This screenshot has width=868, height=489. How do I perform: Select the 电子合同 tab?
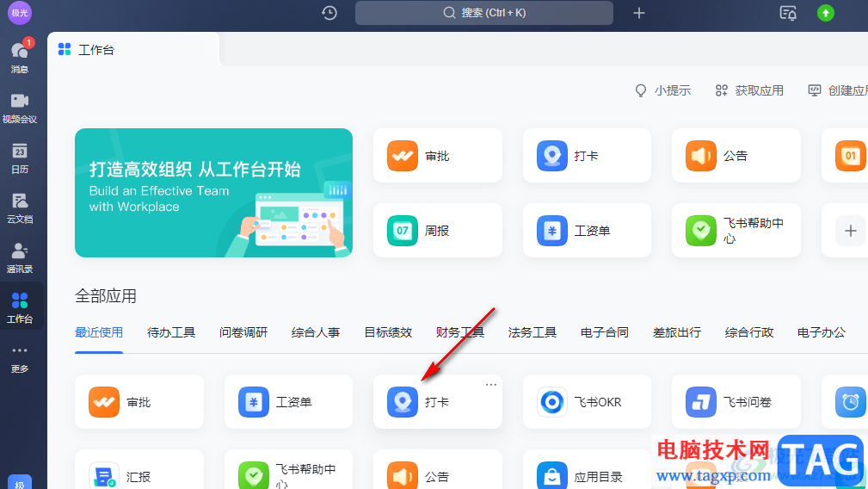click(x=605, y=332)
